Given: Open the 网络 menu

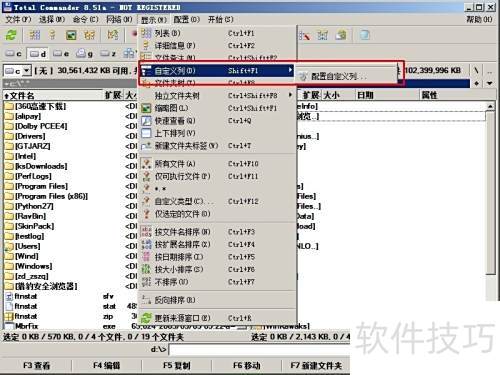Looking at the screenshot, I should point(119,20).
